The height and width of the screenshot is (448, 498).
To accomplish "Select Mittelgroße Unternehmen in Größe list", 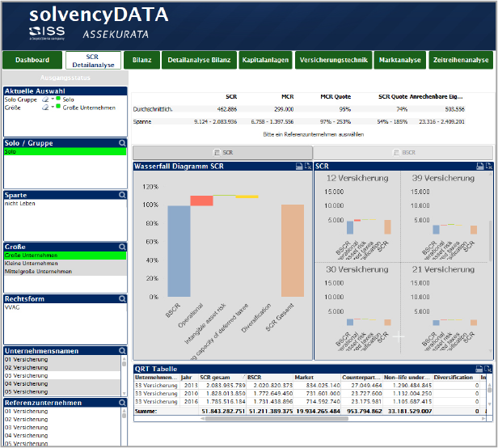I will pos(65,272).
